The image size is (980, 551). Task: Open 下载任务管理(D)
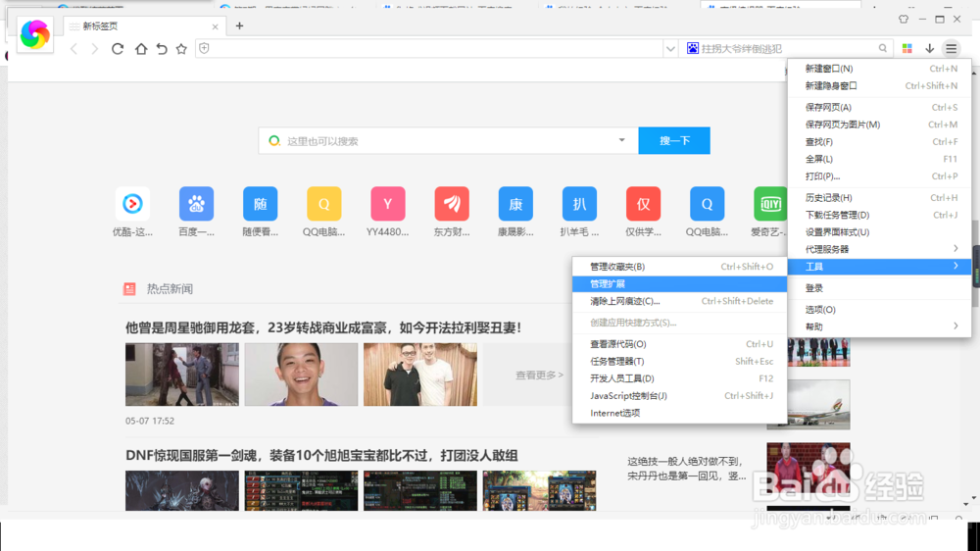880,215
